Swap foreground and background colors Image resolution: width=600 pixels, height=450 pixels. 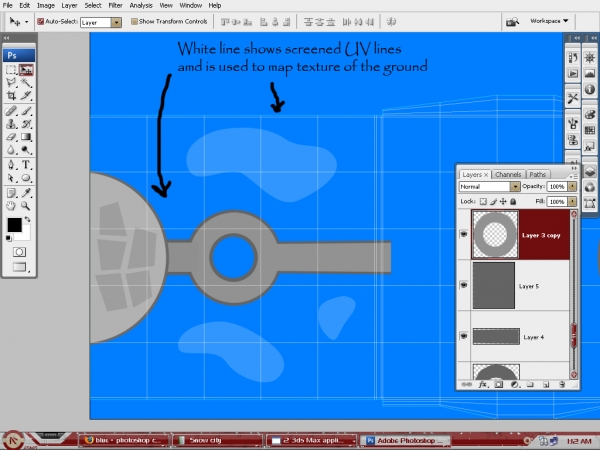coord(27,220)
